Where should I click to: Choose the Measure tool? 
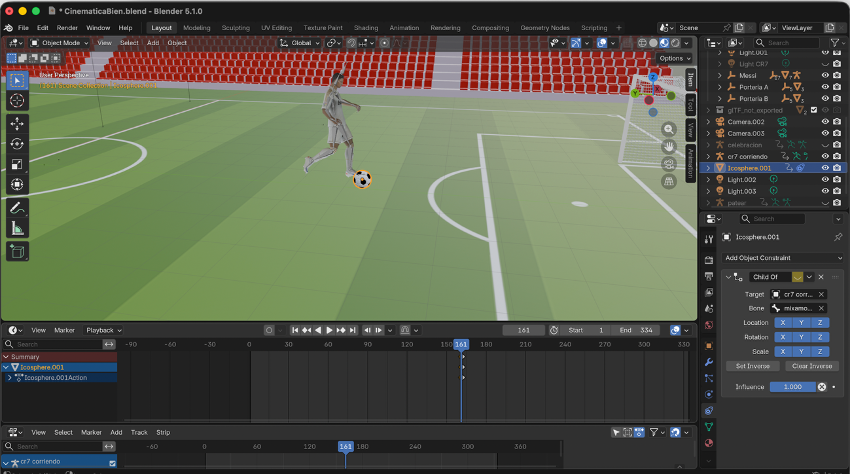point(17,228)
